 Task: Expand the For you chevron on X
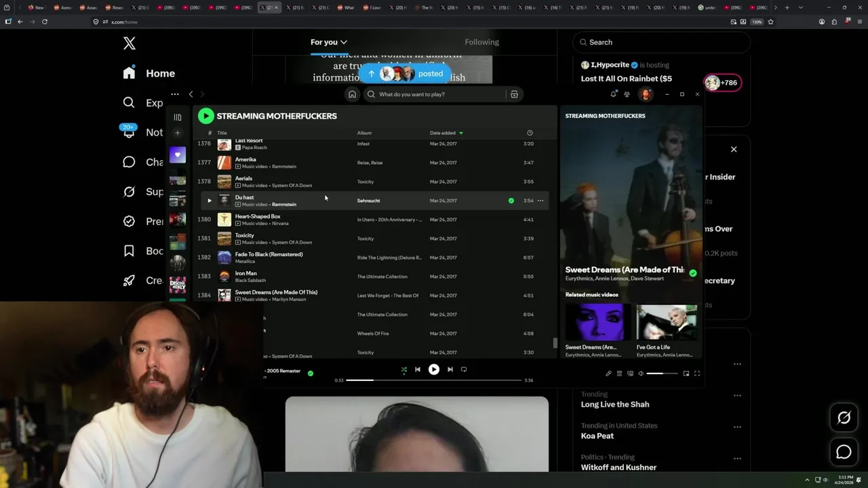point(344,42)
